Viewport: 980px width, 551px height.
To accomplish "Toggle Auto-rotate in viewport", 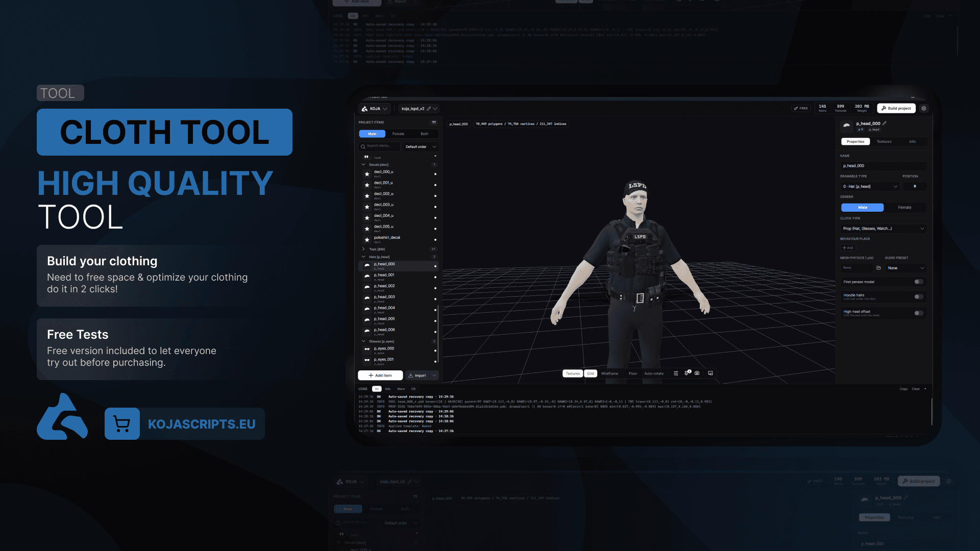I will 654,373.
